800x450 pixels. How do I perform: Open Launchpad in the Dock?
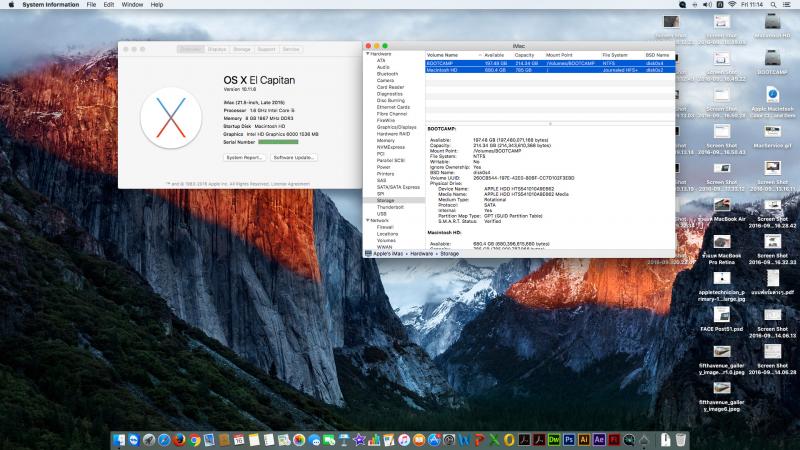(x=149, y=440)
